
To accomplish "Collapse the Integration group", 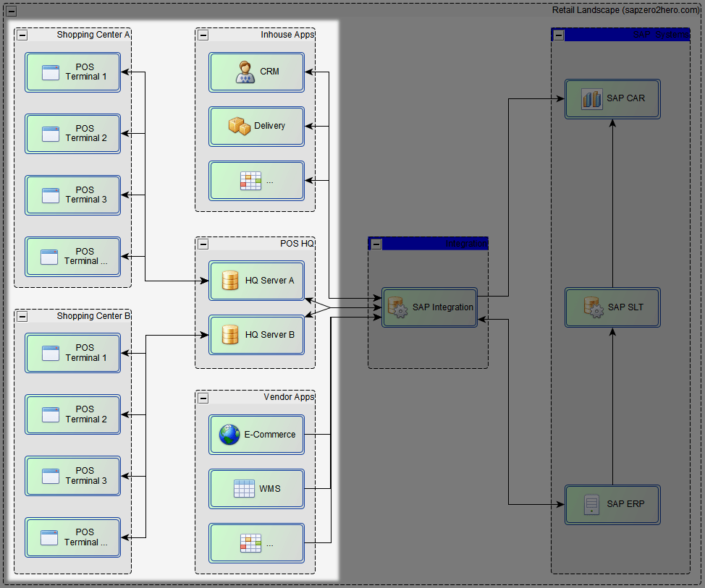I will click(x=376, y=244).
